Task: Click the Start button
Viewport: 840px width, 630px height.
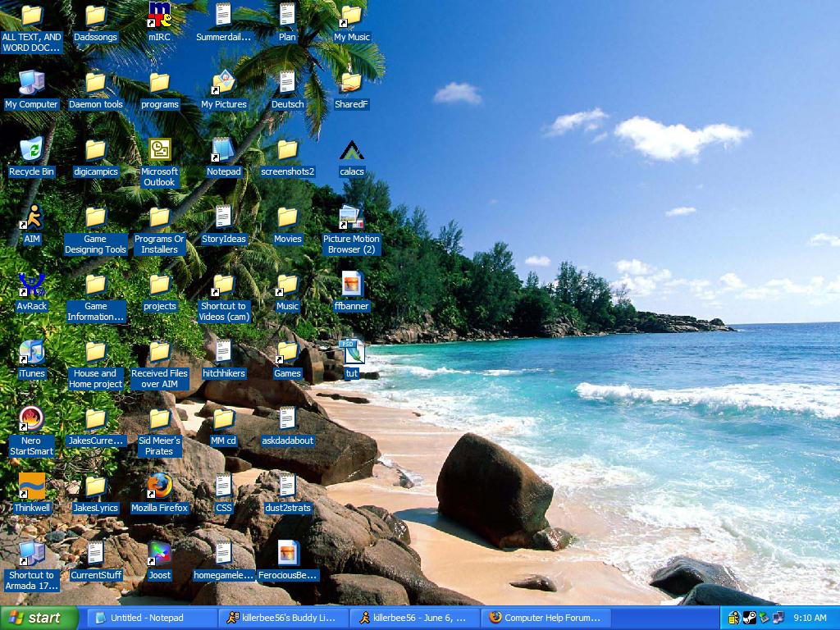Action: click(x=37, y=618)
